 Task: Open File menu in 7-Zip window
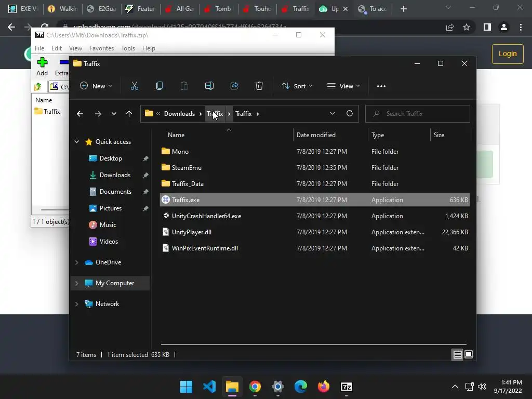point(39,48)
